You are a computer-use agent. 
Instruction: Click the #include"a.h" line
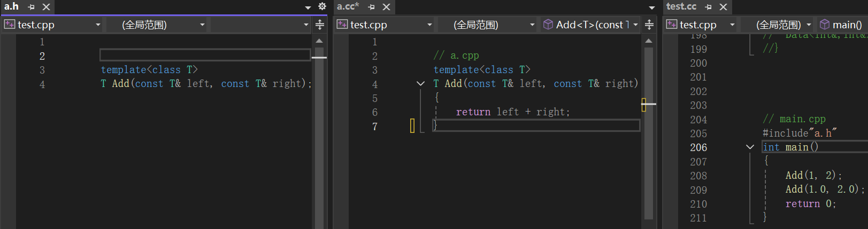(x=800, y=133)
